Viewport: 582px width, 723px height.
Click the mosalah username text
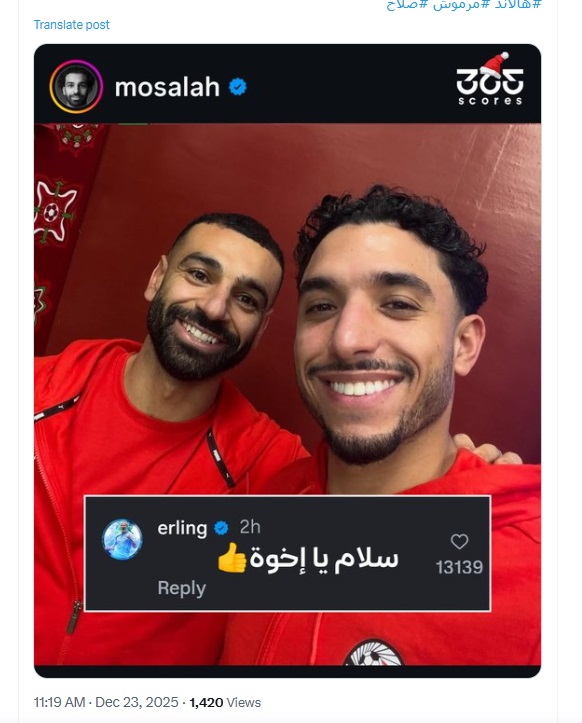coord(167,87)
